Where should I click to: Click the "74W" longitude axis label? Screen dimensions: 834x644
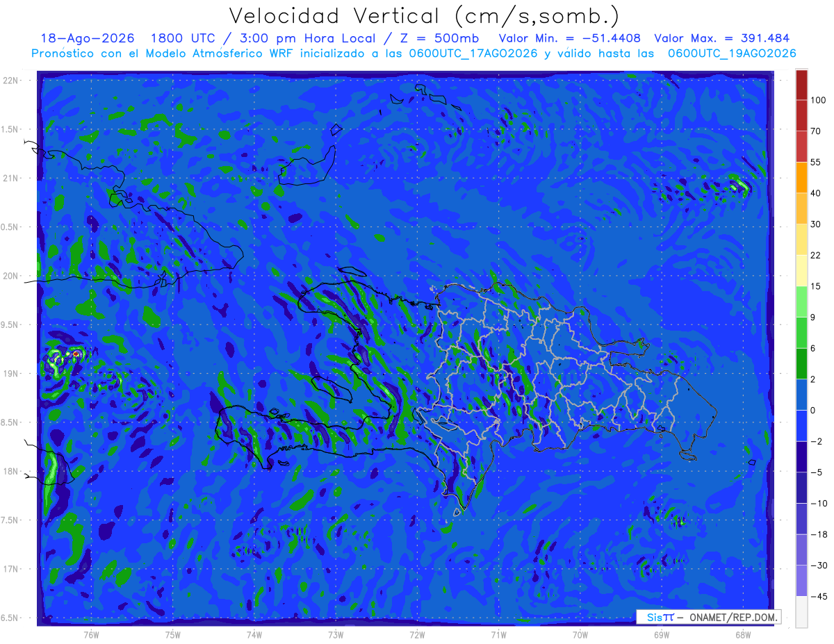click(x=254, y=635)
